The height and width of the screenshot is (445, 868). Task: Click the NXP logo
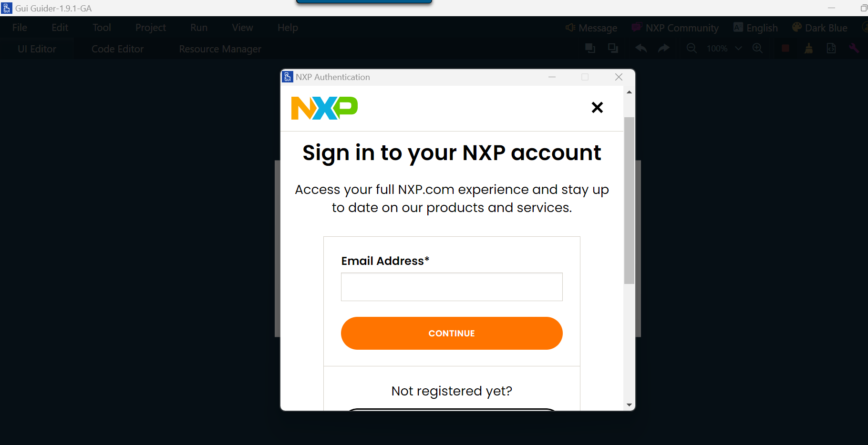[324, 108]
